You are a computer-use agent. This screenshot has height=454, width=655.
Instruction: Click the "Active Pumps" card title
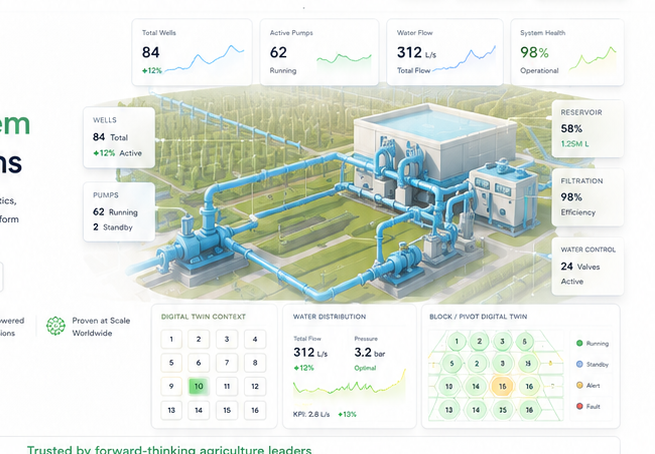tap(291, 33)
